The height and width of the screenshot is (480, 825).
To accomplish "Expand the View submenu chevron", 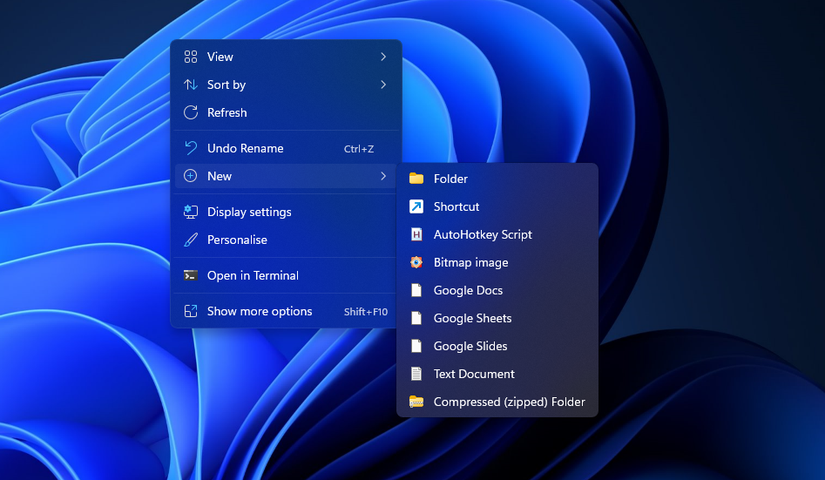I will pos(384,57).
